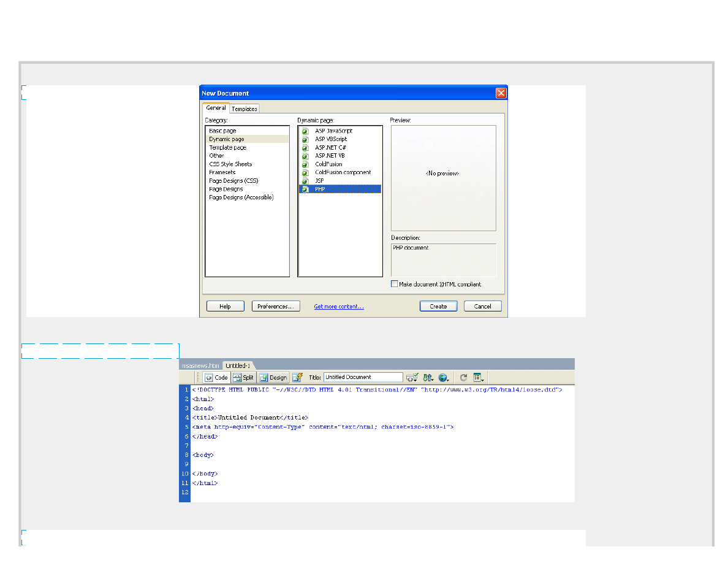Viewport: 728px width, 563px height.
Task: Open the browser check errors icon menu
Action: 412,378
